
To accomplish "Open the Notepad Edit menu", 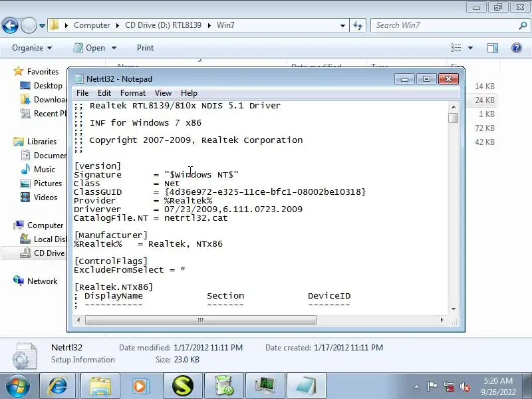I will tap(104, 93).
